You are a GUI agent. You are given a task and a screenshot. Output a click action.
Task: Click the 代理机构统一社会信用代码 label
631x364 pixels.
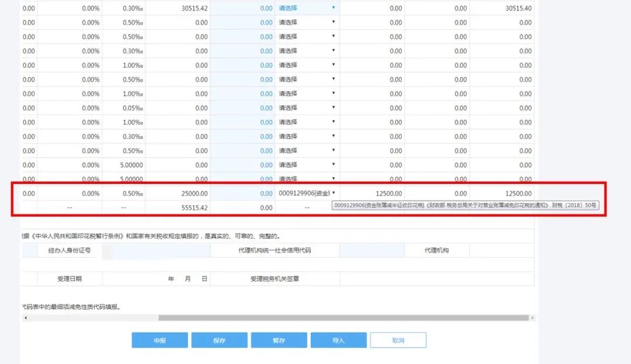click(x=275, y=251)
